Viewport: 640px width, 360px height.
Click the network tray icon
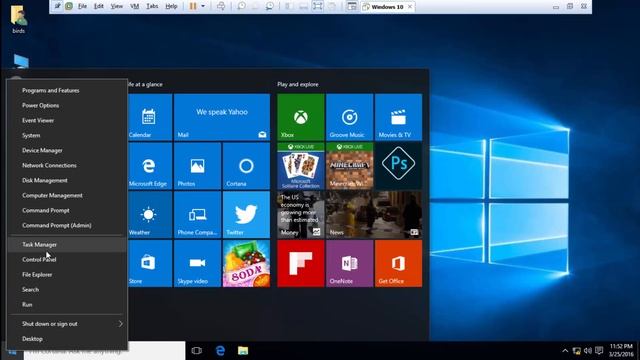click(577, 351)
